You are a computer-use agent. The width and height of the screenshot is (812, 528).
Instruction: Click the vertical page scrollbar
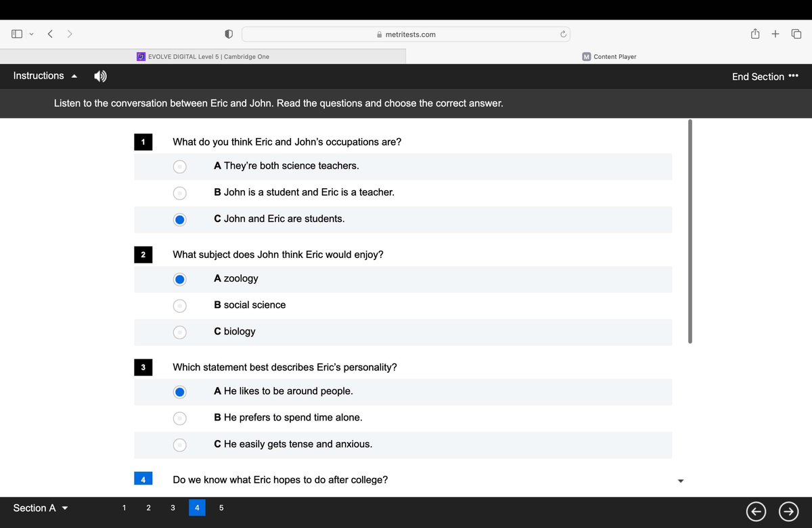690,232
